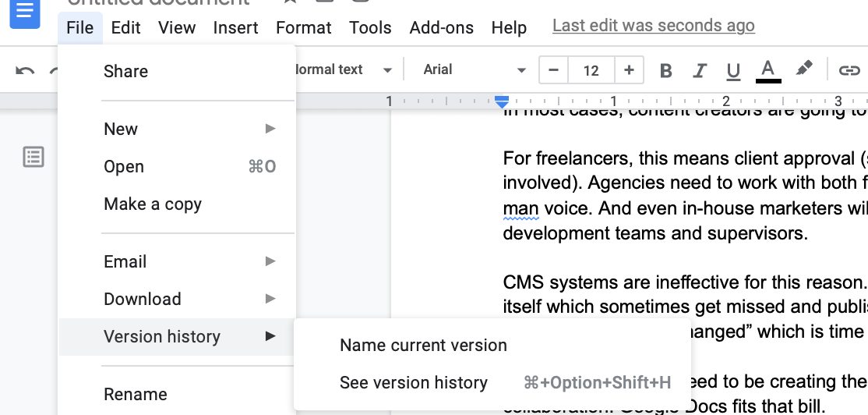
Task: Open the Add-ons menu
Action: (442, 28)
